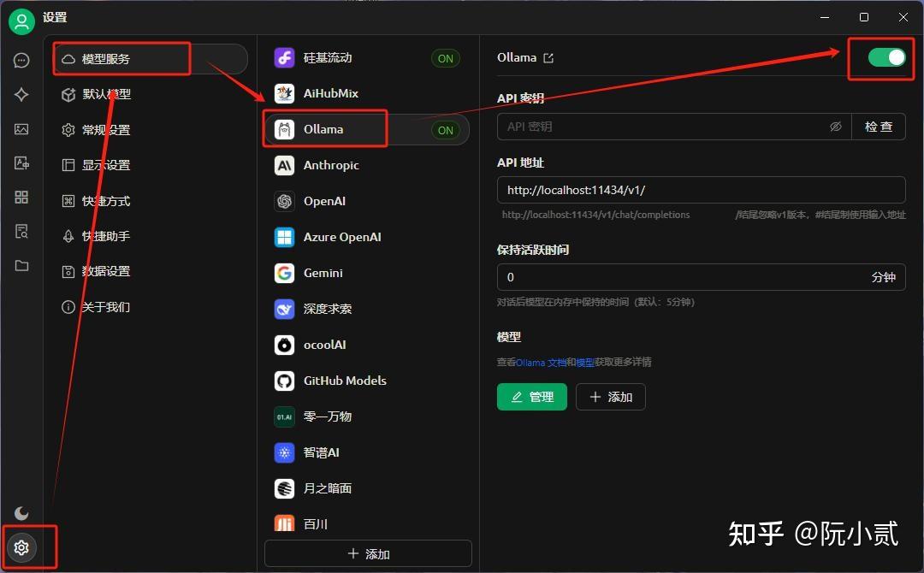Toggle the Ollama provider enable switch

click(886, 57)
